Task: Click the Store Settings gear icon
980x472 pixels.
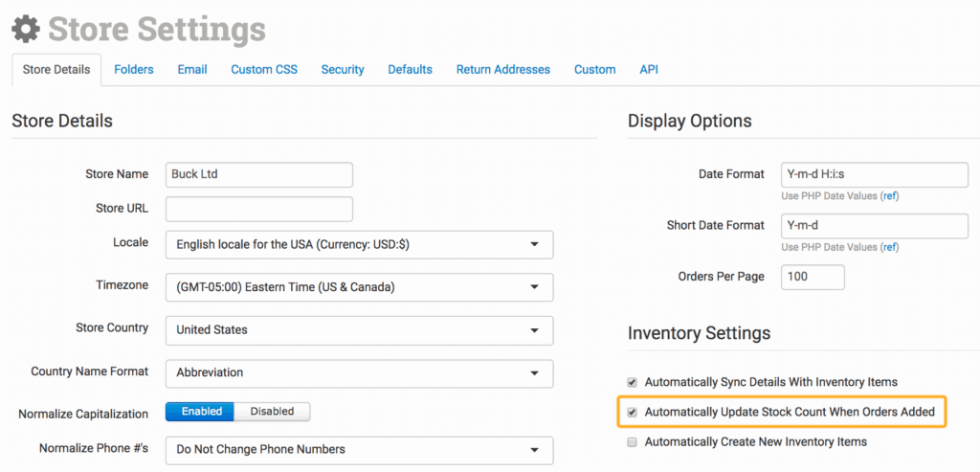Action: (x=26, y=29)
